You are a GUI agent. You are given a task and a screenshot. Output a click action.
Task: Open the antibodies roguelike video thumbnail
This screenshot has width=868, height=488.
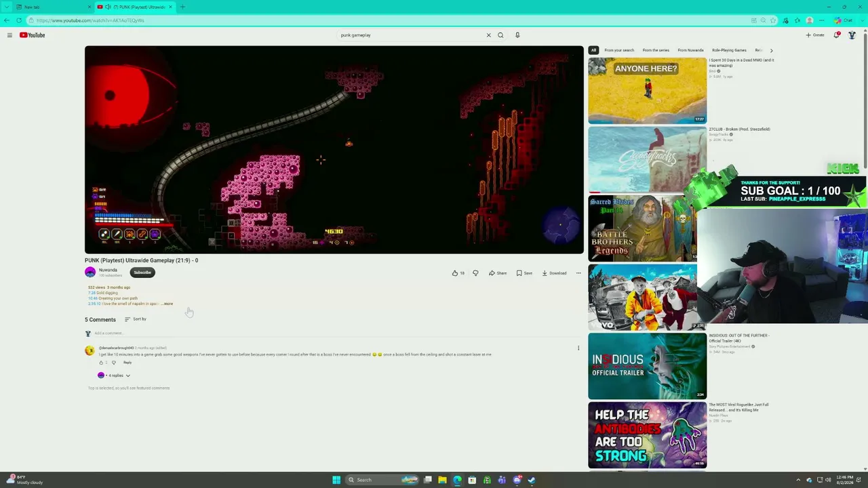(x=647, y=435)
